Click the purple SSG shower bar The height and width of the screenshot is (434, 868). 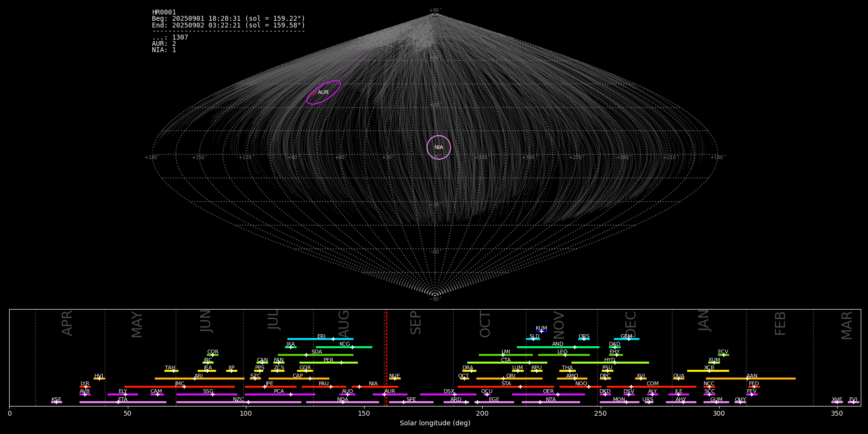pyautogui.click(x=206, y=394)
